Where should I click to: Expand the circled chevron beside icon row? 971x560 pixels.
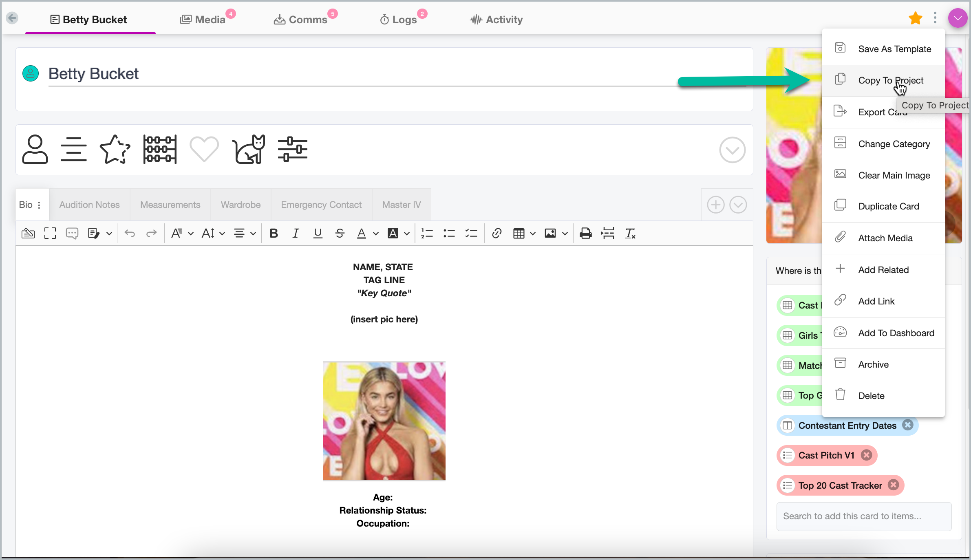click(732, 150)
